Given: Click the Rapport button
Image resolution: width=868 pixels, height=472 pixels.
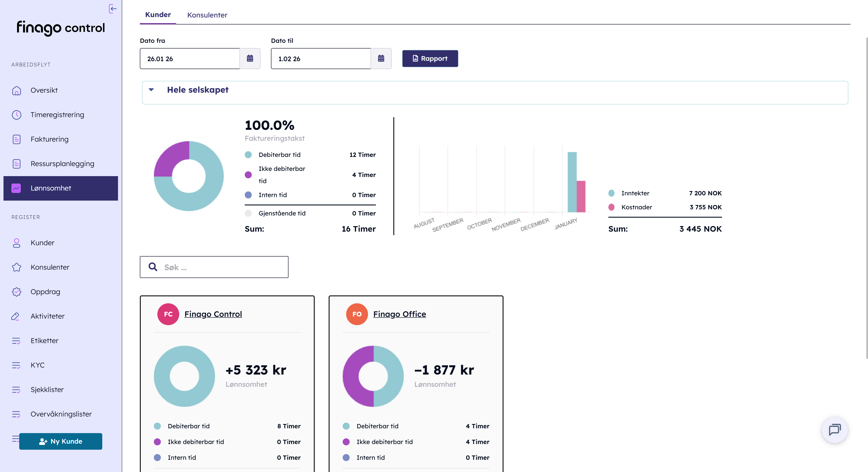Looking at the screenshot, I should [x=430, y=59].
